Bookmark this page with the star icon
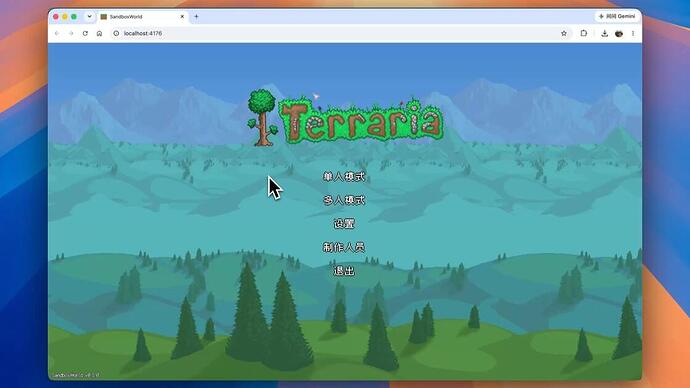 [x=564, y=33]
